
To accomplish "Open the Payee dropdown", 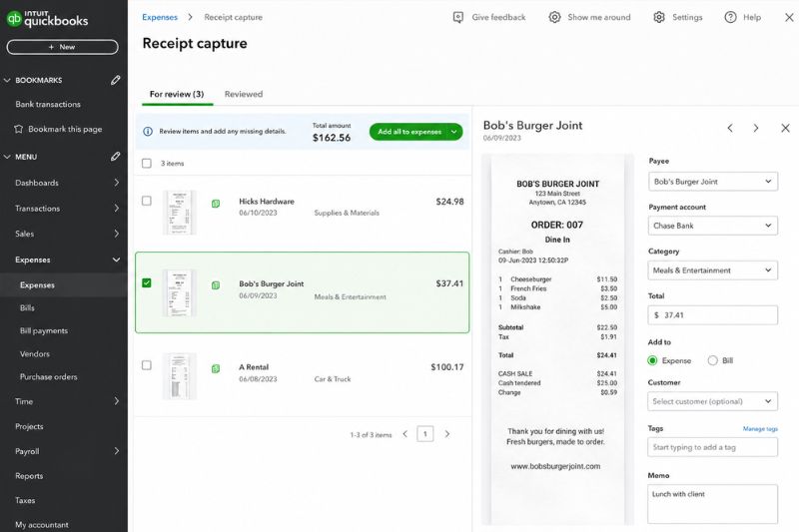I will [x=713, y=182].
